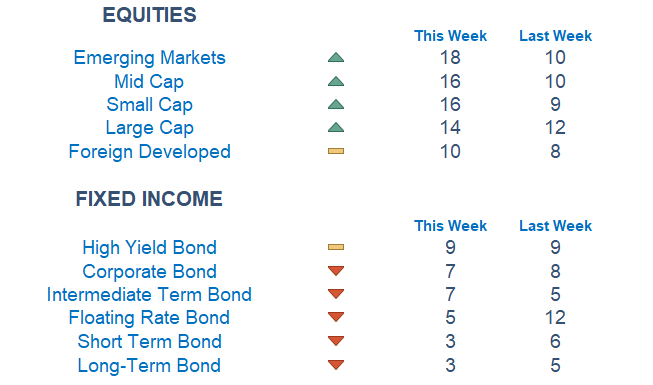The image size is (653, 385).
Task: Click the High Yield Bond yellow neutral indicator
Action: point(336,247)
